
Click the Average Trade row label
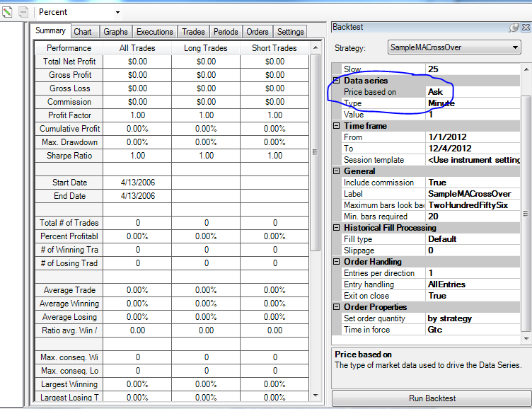(x=69, y=290)
